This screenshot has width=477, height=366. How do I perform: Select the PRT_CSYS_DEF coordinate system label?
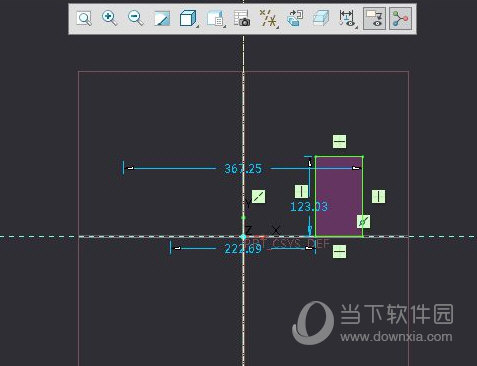287,243
